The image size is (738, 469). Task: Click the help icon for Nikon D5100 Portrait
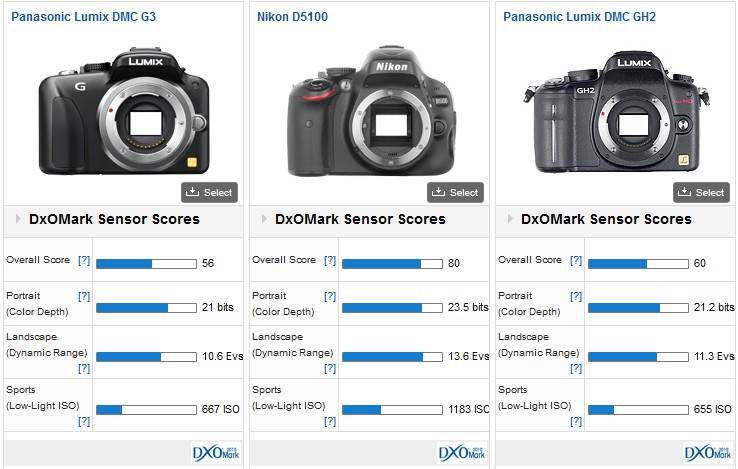coord(330,297)
